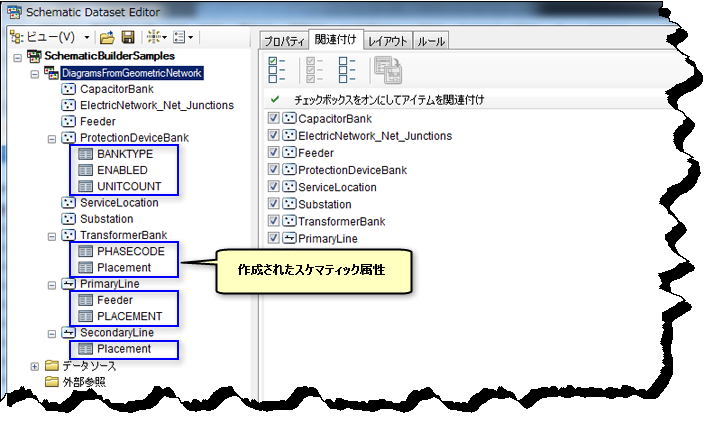Switch to the ルール tab
This screenshot has width=720, height=438.
point(430,41)
